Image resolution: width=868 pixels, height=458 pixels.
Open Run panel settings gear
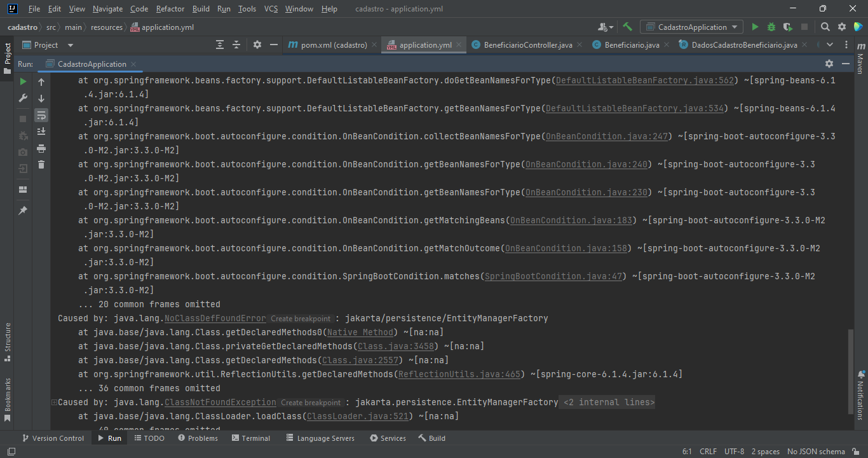tap(829, 64)
